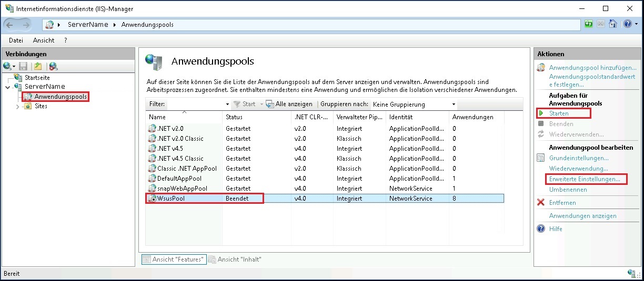Open the ? help menu

66,40
